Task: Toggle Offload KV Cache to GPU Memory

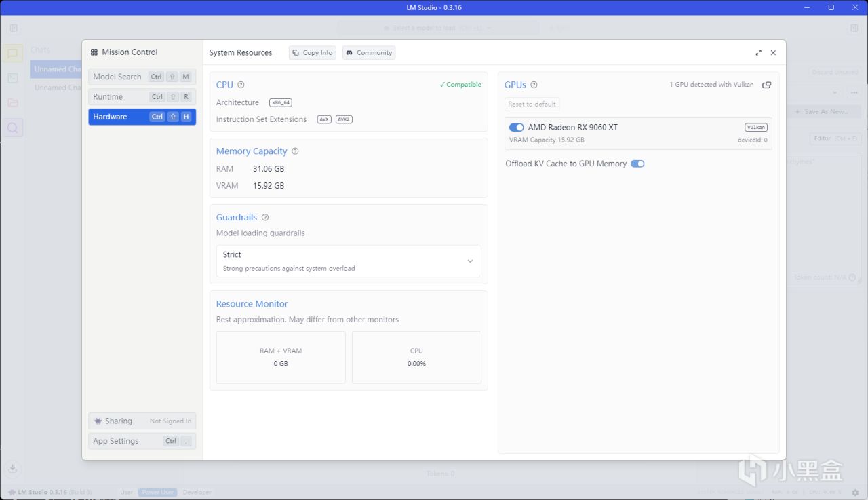Action: (x=637, y=164)
